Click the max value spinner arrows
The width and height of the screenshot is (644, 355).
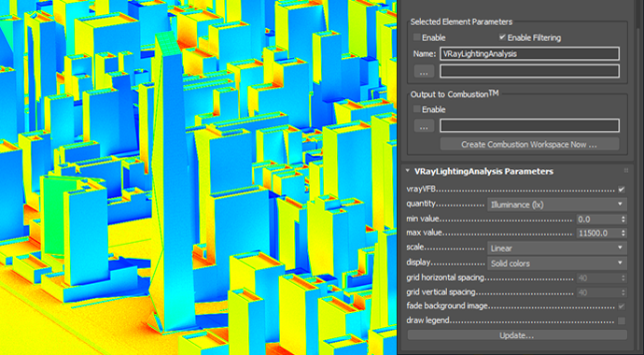(623, 234)
